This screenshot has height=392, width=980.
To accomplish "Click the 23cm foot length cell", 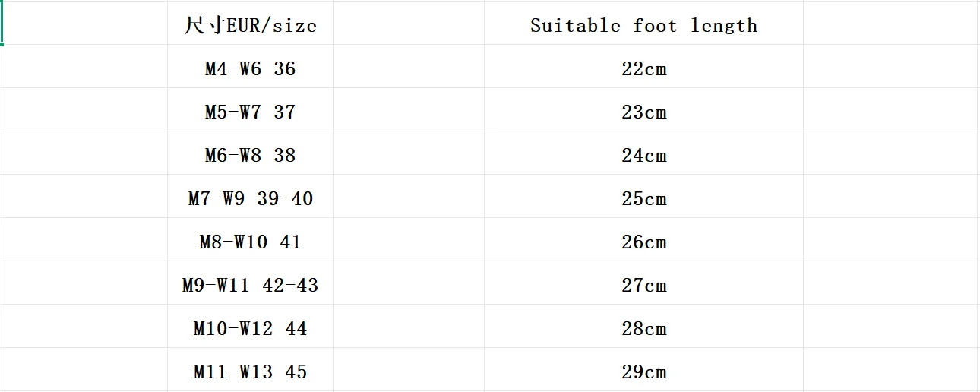I will (643, 112).
